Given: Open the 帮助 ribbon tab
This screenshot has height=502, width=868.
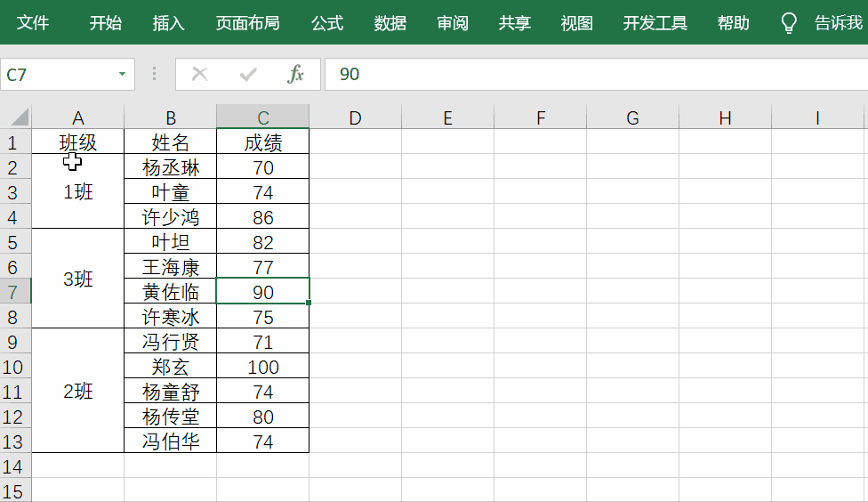Looking at the screenshot, I should coord(734,23).
